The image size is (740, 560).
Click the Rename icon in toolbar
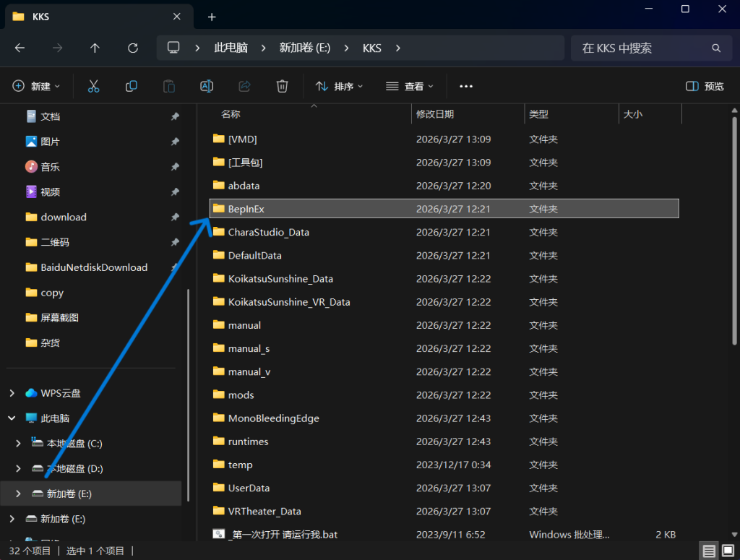click(207, 86)
